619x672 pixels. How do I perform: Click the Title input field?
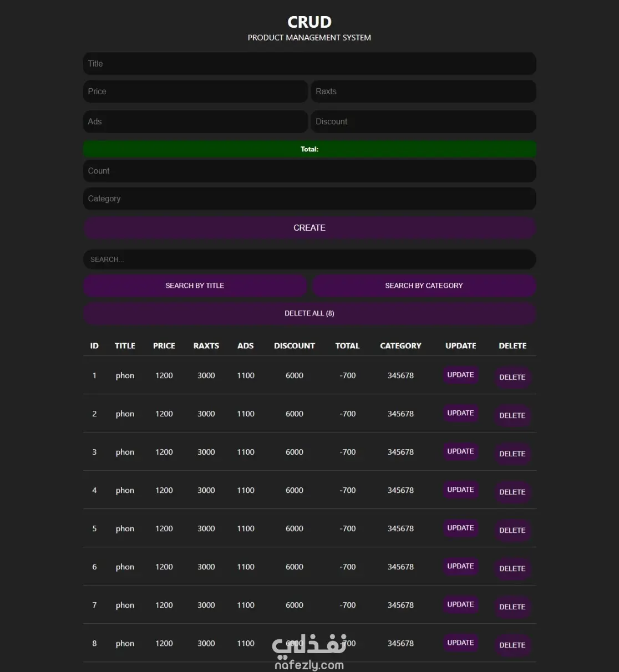click(309, 64)
